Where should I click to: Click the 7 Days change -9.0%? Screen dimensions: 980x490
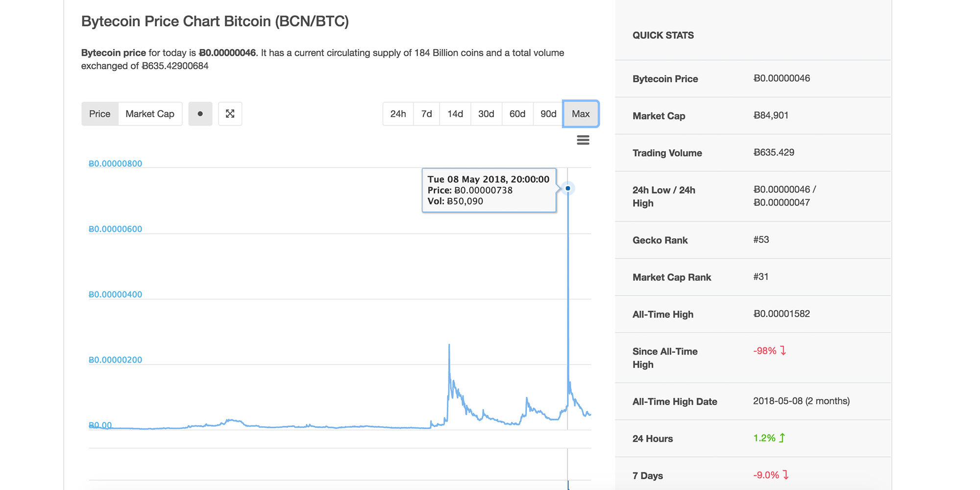[x=771, y=475]
